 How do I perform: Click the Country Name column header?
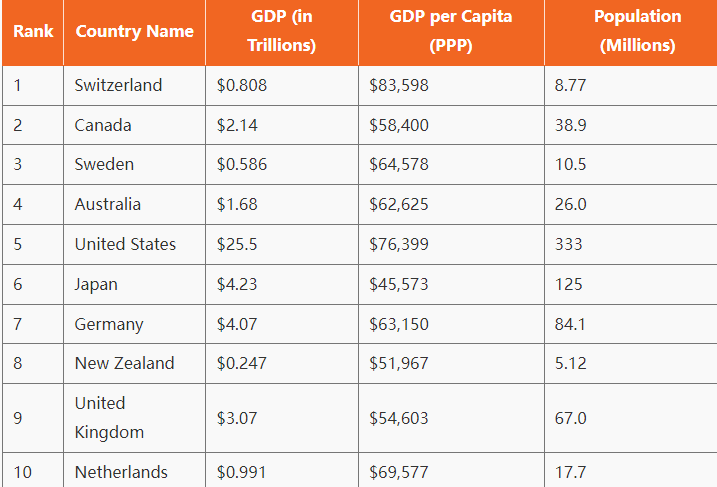point(134,31)
